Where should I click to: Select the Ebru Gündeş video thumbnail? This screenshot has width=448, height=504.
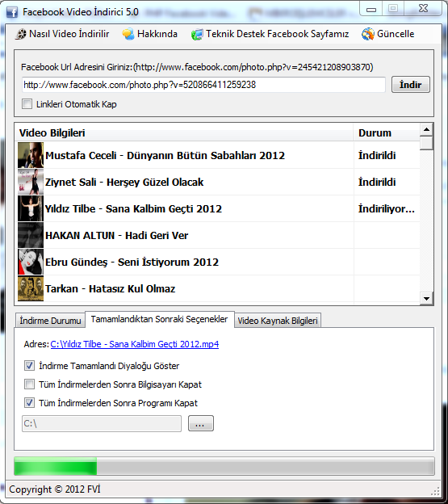[31, 262]
